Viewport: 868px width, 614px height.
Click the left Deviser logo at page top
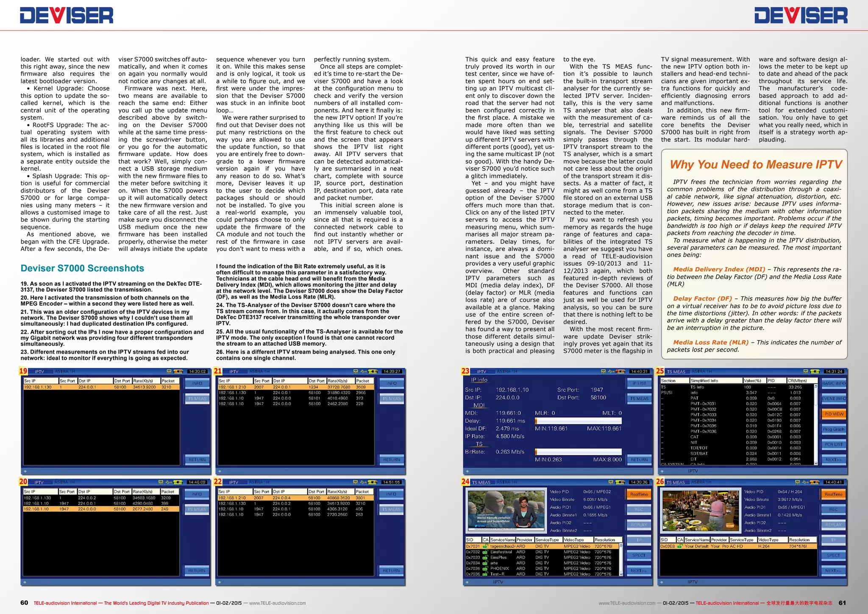pos(67,16)
